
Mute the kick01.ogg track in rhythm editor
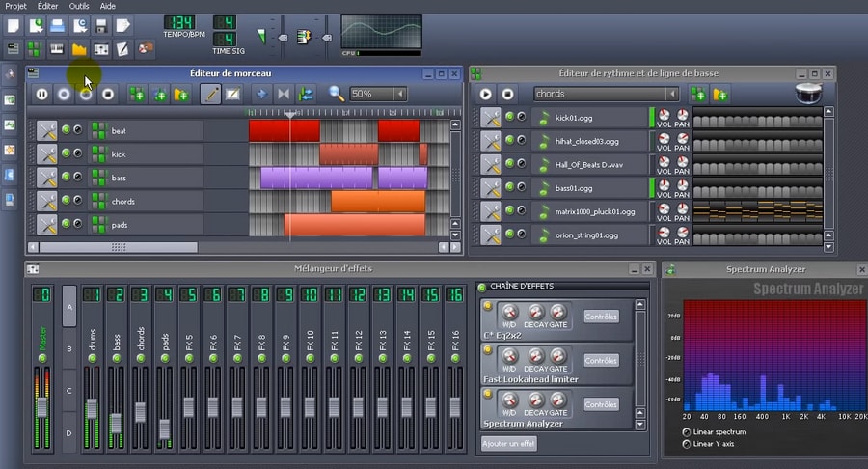click(x=509, y=116)
